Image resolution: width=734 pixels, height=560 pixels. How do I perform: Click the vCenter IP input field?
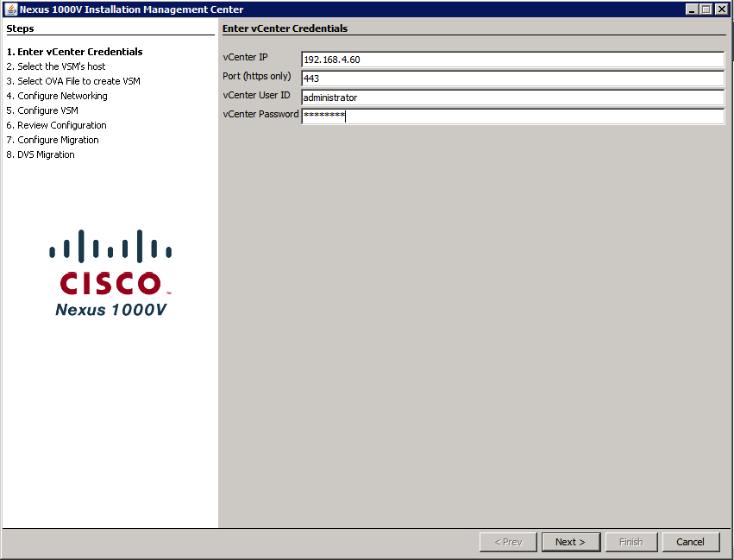pyautogui.click(x=513, y=60)
